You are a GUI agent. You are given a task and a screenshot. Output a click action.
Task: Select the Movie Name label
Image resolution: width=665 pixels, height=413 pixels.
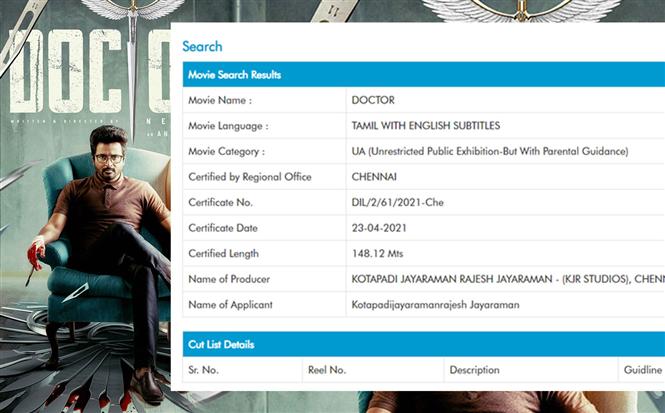(x=220, y=100)
